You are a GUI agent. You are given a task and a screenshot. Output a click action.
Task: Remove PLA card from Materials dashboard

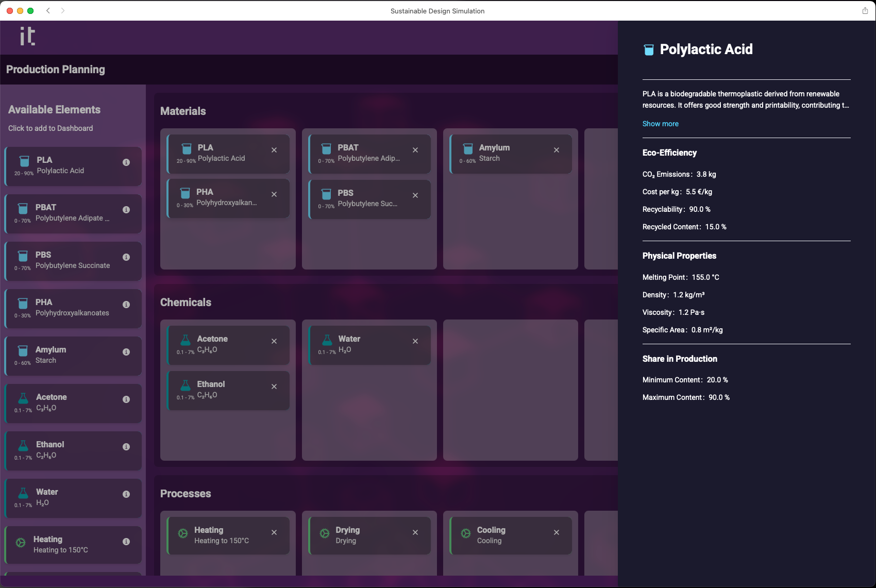274,150
